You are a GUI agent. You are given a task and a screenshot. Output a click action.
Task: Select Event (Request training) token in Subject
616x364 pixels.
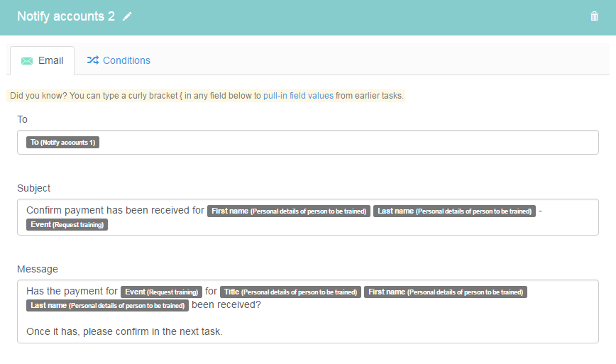(x=67, y=225)
